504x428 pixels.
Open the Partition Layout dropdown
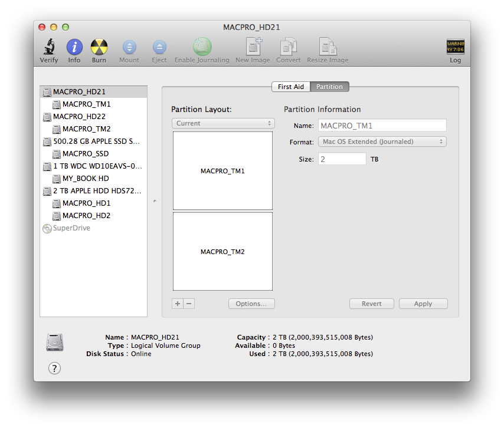[223, 123]
